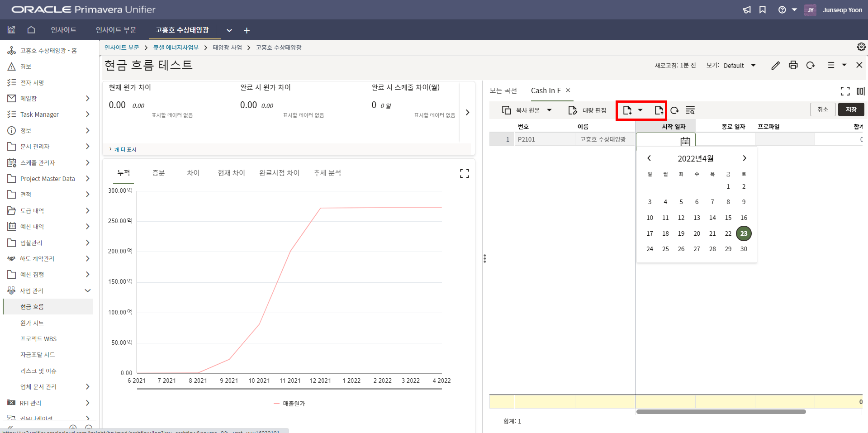868x433 pixels.
Task: Click the 취소 cancel button
Action: [x=822, y=109]
